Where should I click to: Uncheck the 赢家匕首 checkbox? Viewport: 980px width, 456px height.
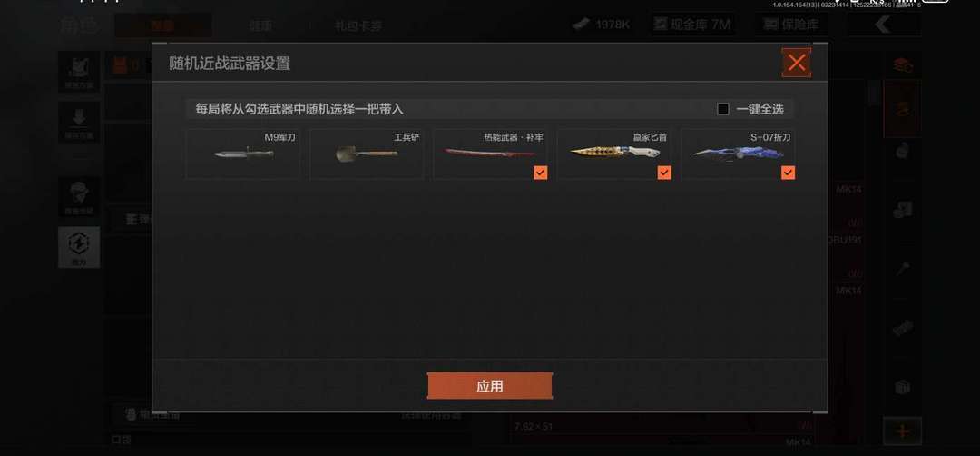pos(663,173)
